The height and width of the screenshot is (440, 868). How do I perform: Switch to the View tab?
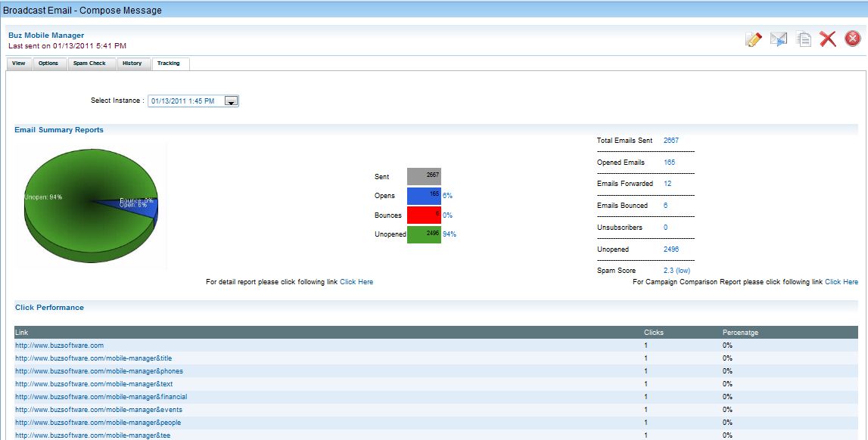pyautogui.click(x=19, y=64)
